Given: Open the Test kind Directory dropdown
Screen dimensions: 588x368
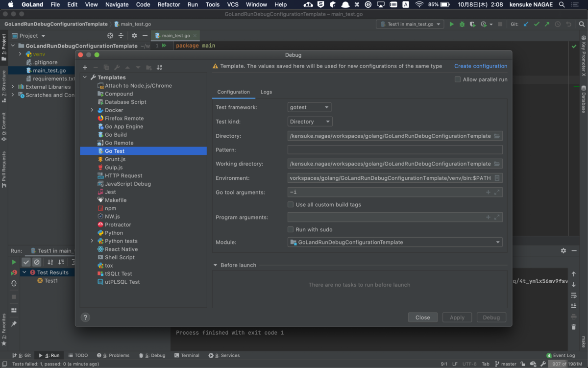Looking at the screenshot, I should point(310,122).
